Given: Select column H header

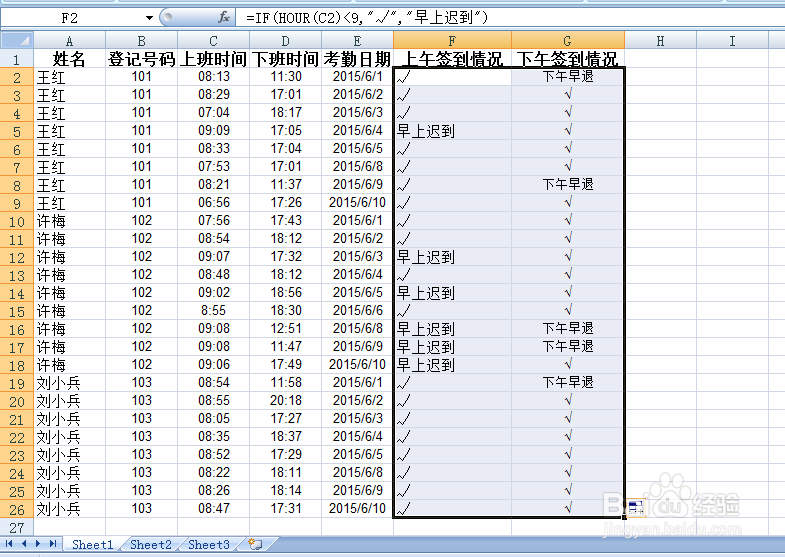Looking at the screenshot, I should [x=660, y=41].
